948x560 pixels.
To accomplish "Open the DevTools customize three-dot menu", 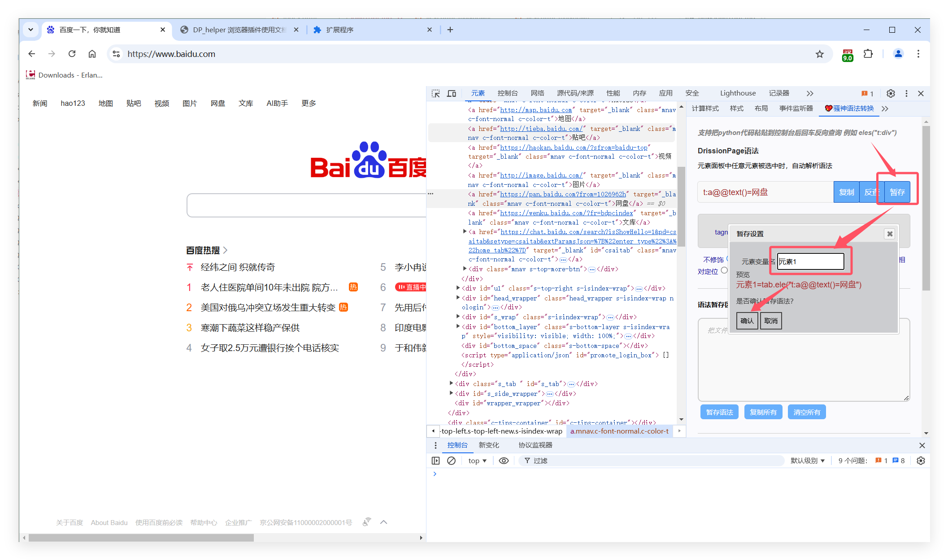I will click(906, 93).
